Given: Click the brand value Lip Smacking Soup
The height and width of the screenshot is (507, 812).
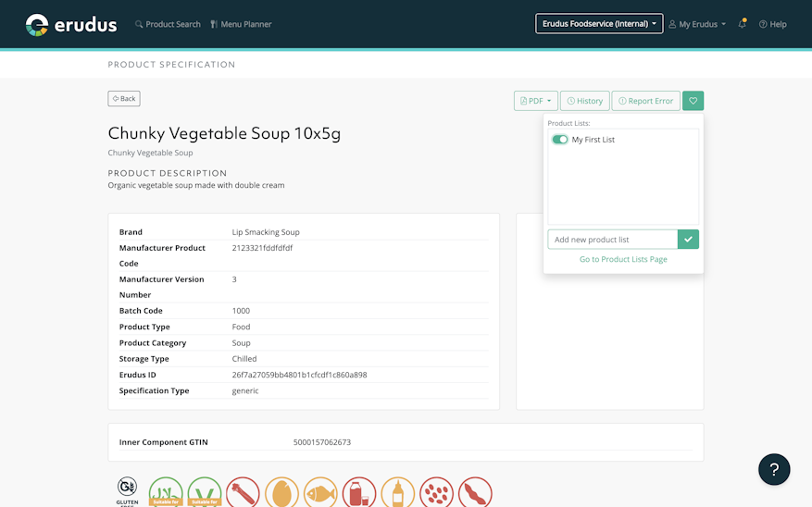Looking at the screenshot, I should [266, 232].
